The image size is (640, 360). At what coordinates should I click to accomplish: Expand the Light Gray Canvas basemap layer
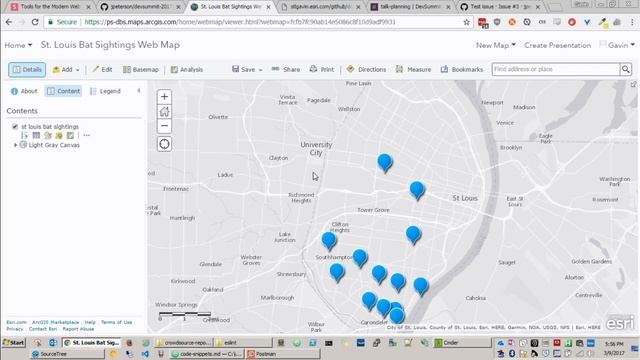pos(16,145)
